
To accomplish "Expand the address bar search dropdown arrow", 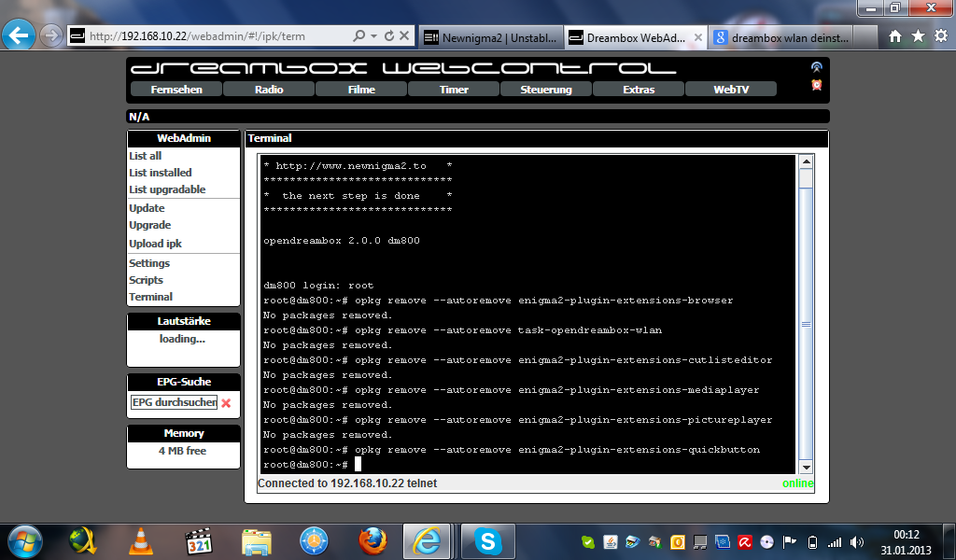I will (x=373, y=36).
